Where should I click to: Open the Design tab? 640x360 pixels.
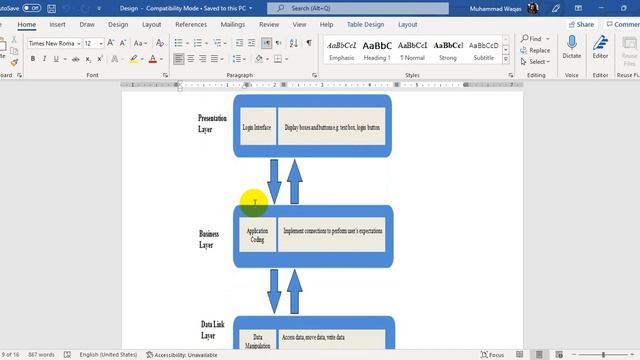pos(118,24)
